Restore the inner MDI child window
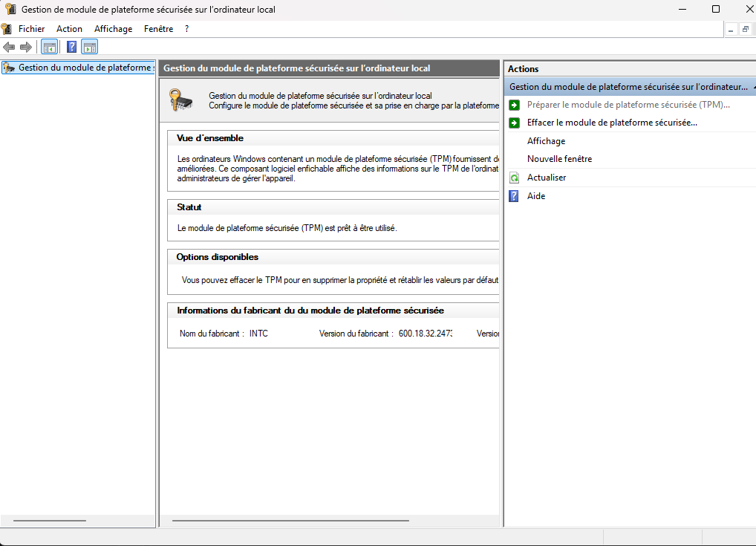This screenshot has height=546, width=756. click(746, 30)
